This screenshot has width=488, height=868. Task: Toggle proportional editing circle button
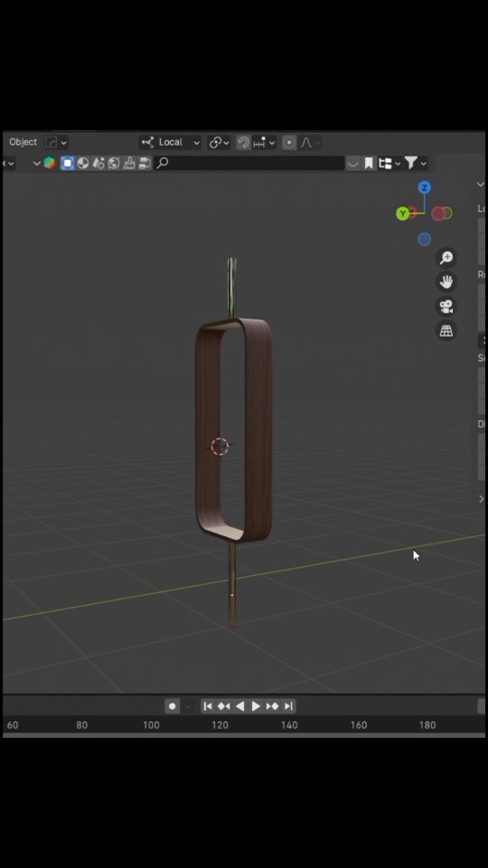pos(289,143)
